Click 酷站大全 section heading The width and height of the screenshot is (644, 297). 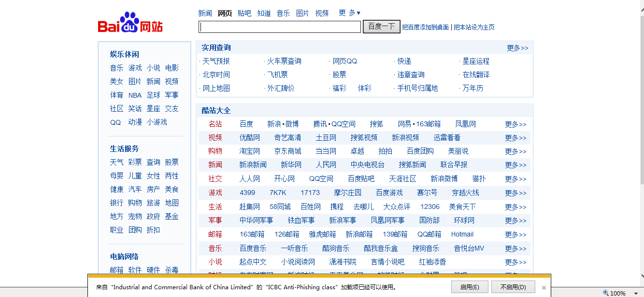pos(216,111)
